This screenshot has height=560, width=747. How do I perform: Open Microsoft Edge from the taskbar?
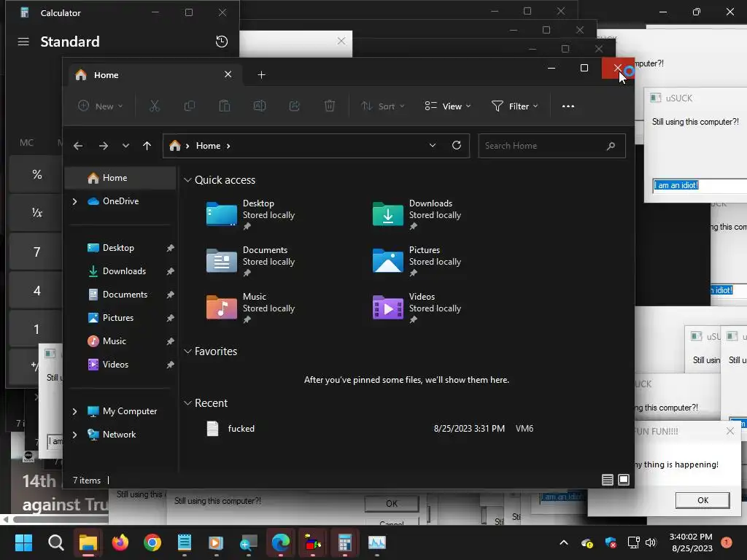coord(281,542)
